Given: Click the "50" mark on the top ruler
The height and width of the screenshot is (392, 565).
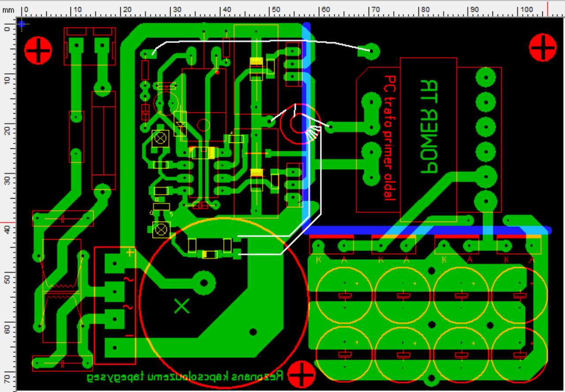Looking at the screenshot, I should pos(277,10).
